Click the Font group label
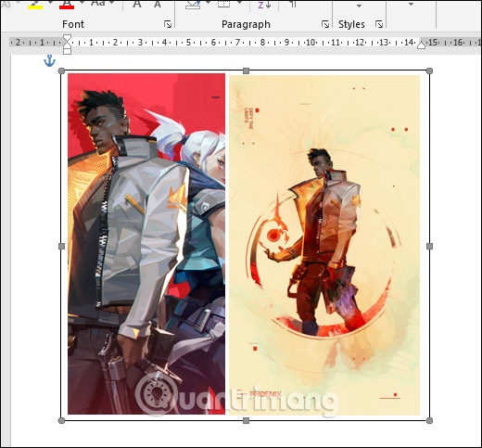This screenshot has height=448, width=482. (x=73, y=24)
